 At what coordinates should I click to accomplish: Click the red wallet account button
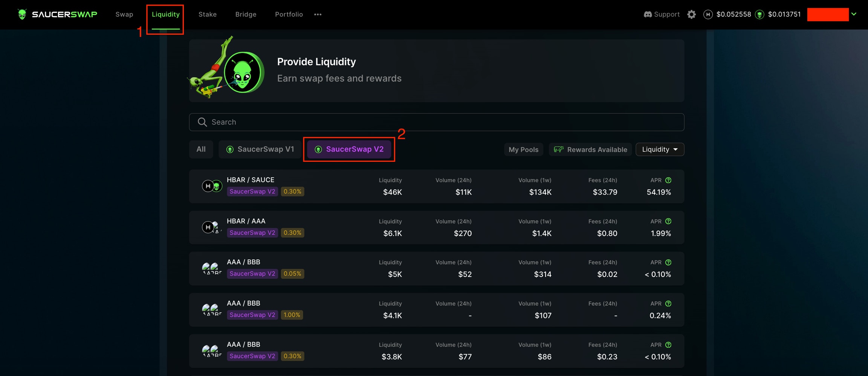[x=828, y=14]
